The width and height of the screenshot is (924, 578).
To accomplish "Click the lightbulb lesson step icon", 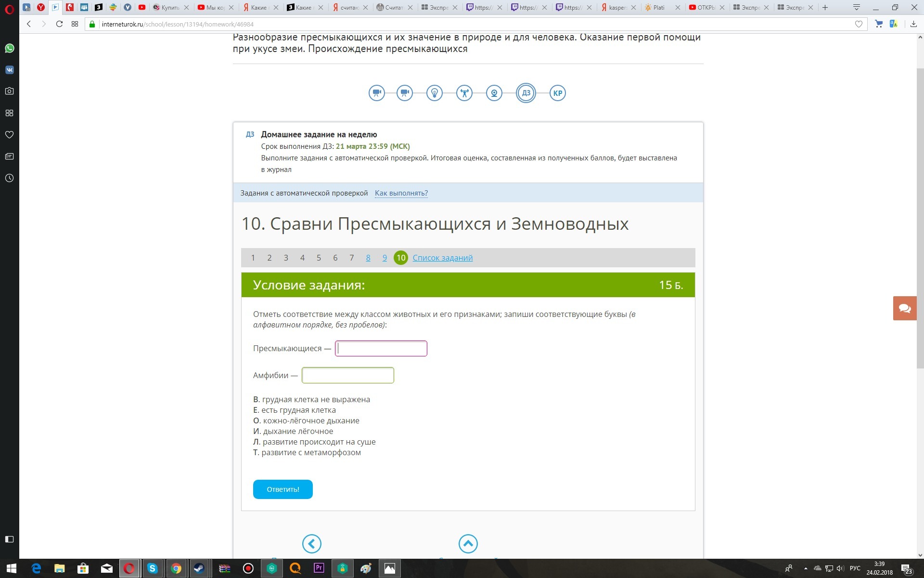I will pyautogui.click(x=434, y=93).
